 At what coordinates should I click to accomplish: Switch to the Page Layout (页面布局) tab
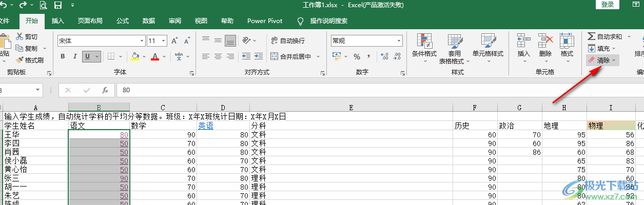(x=90, y=21)
